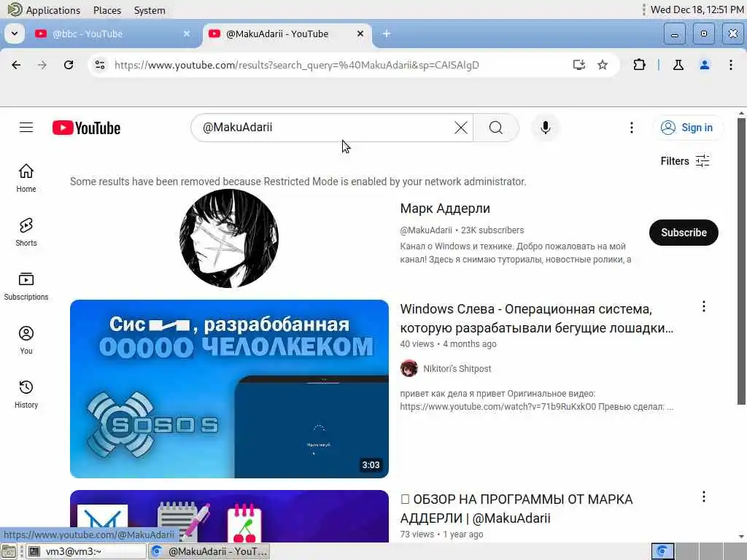Close the @bbc - YouTube tab

tap(187, 34)
